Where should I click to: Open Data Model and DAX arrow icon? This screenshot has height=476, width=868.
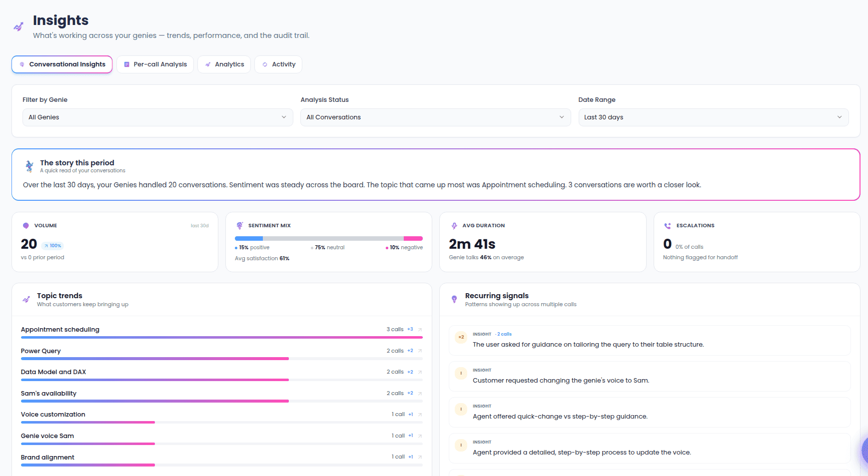coord(420,372)
